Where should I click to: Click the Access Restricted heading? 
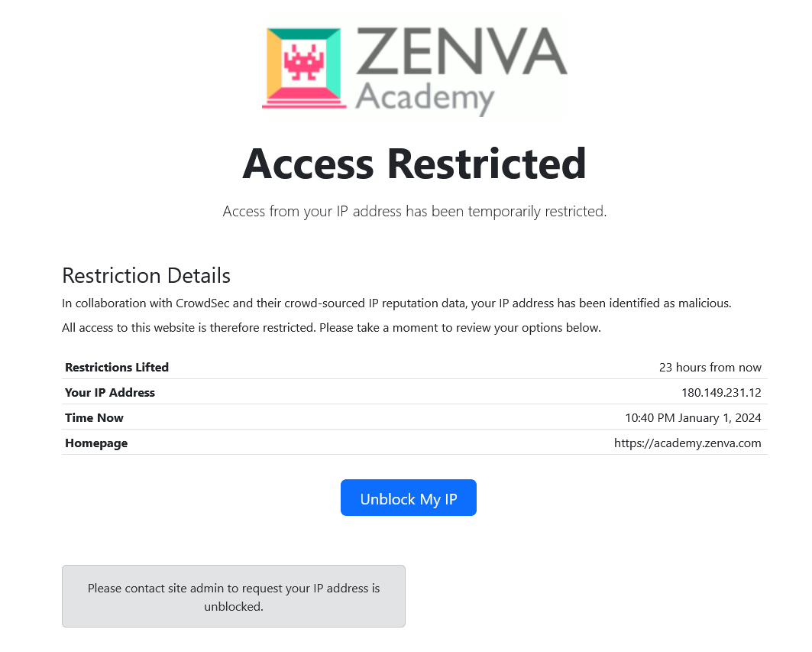[414, 164]
